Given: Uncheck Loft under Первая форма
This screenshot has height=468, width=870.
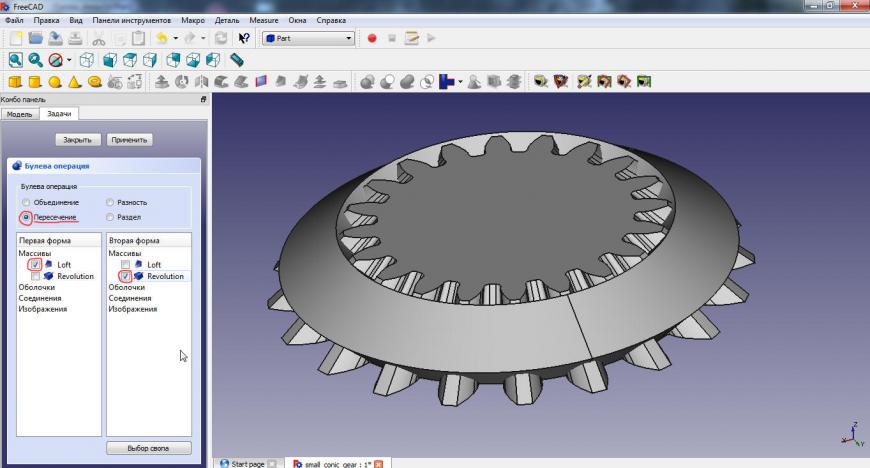Looking at the screenshot, I should pyautogui.click(x=36, y=265).
